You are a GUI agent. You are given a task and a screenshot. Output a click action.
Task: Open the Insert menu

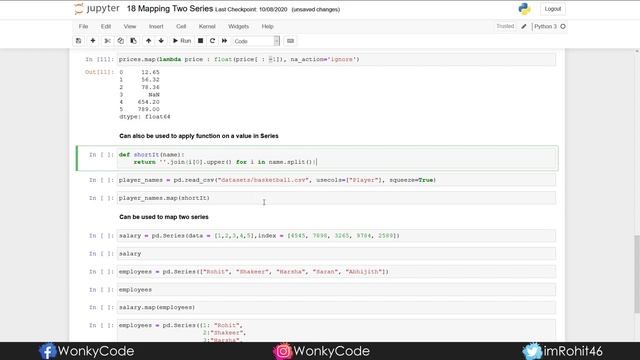pos(156,27)
